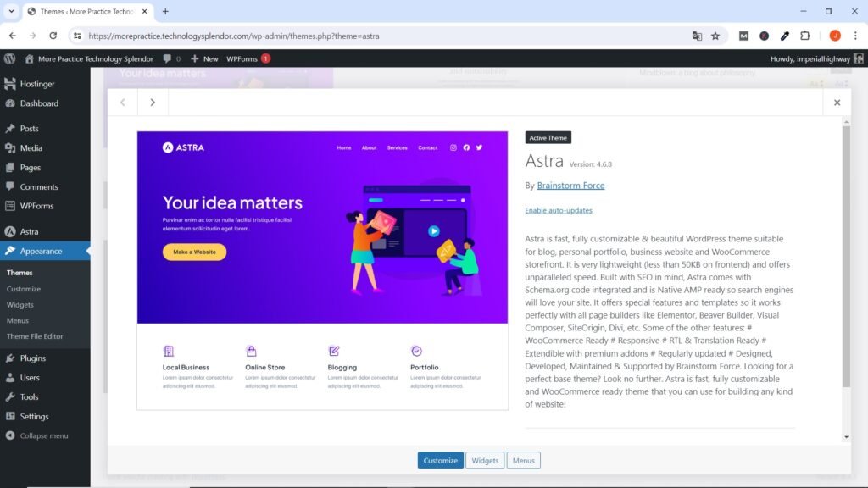Bookmark the page with the star icon
Screen dimensions: 868x488
[716, 36]
